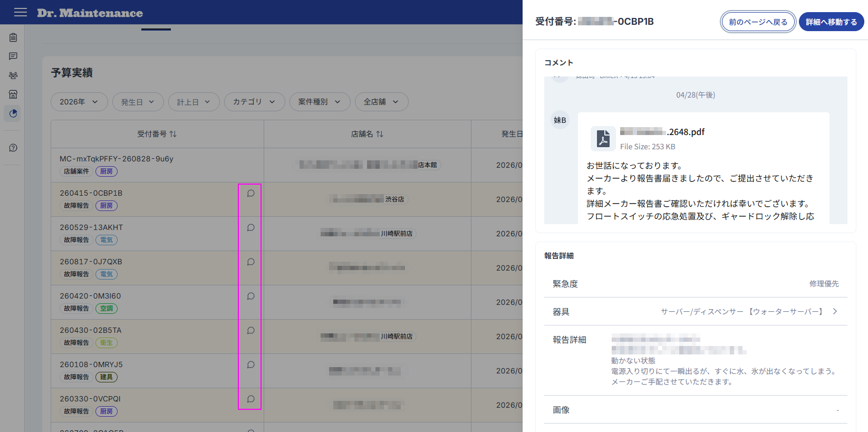Sort by 店舗名 arrows icon
Viewport: 868px width, 432px height.
click(380, 134)
